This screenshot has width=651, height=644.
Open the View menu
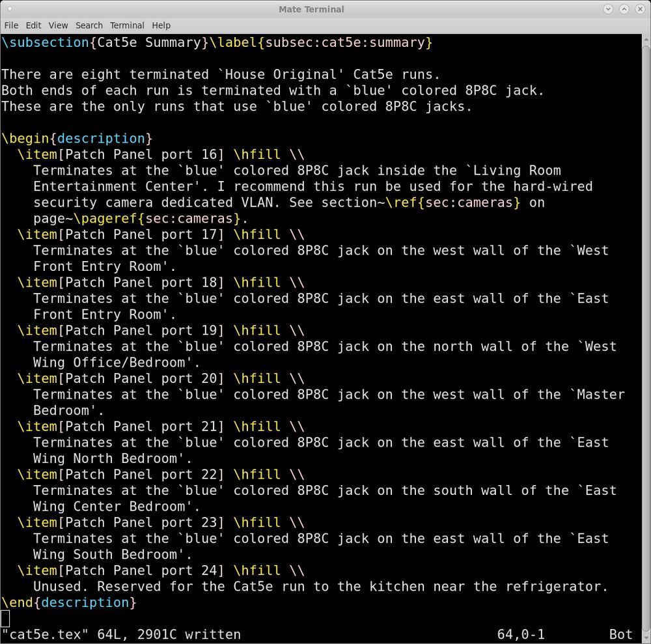(x=58, y=25)
